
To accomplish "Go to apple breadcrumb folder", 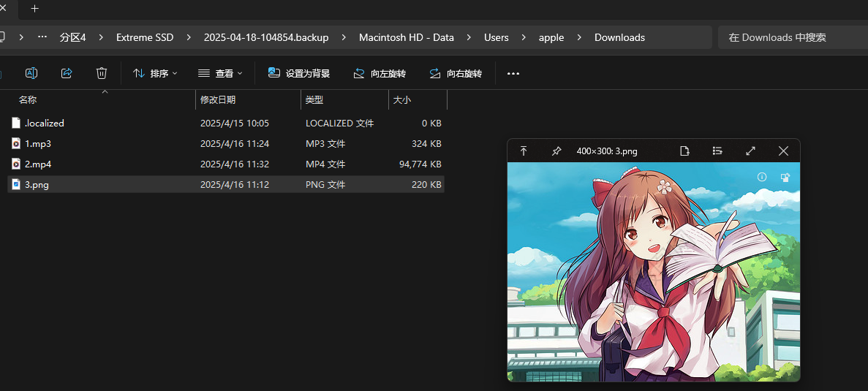I will pos(551,37).
